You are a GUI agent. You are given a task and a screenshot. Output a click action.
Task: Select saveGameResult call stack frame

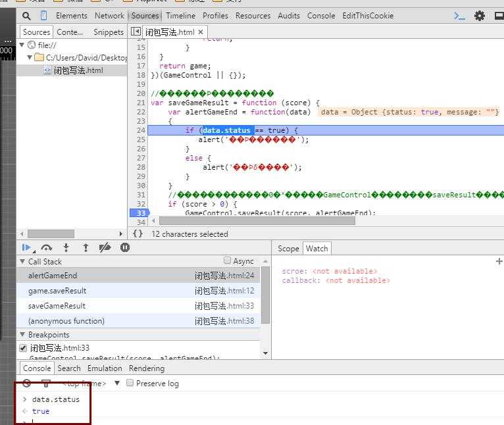[x=138, y=306]
